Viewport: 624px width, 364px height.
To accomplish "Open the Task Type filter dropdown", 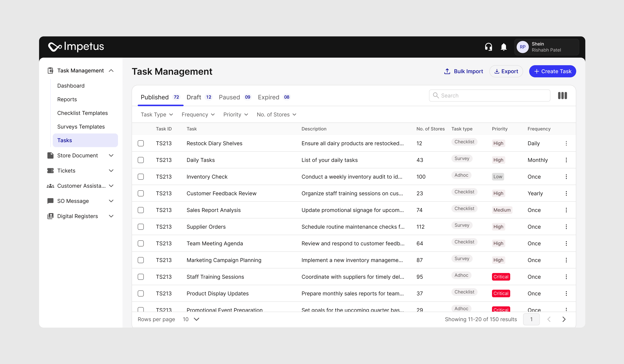I will coord(157,115).
